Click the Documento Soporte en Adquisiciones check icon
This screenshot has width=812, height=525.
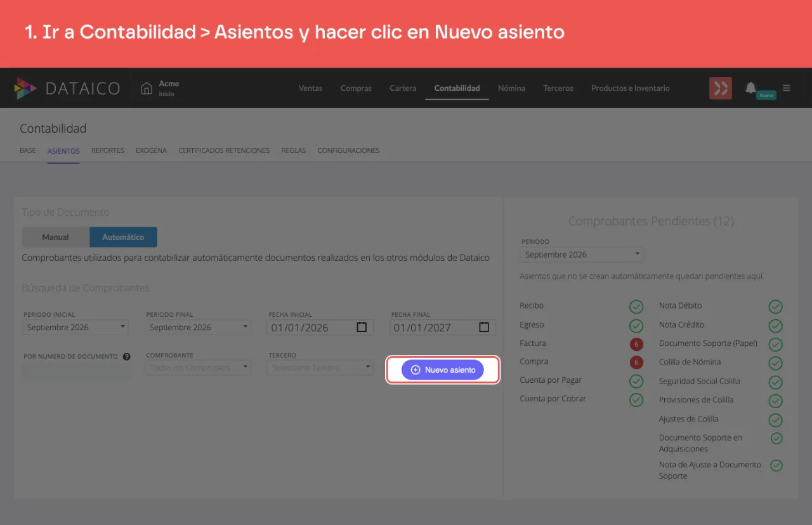(776, 439)
